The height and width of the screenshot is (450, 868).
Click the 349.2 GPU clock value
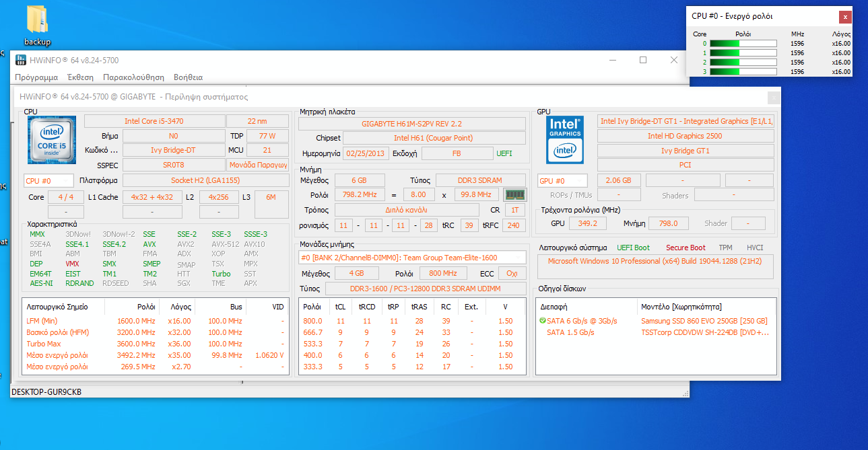coord(588,223)
